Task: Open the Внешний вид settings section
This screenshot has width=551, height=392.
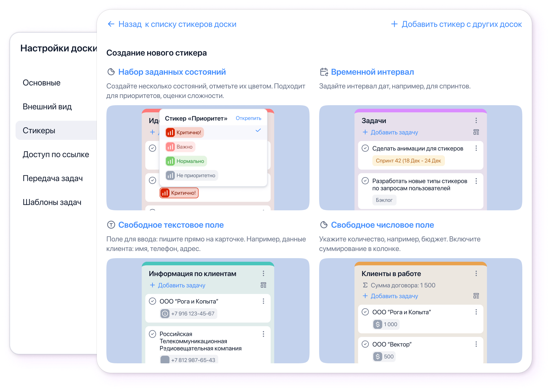Action: [x=47, y=107]
